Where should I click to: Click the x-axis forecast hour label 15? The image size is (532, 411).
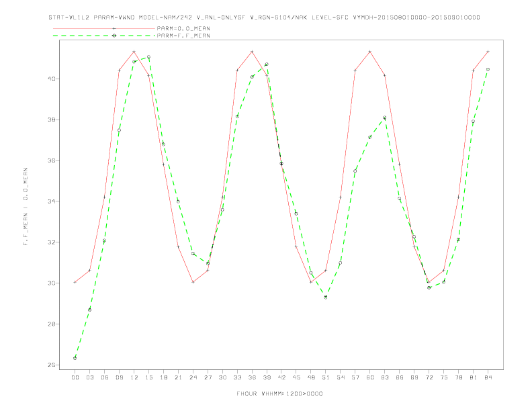[148, 377]
